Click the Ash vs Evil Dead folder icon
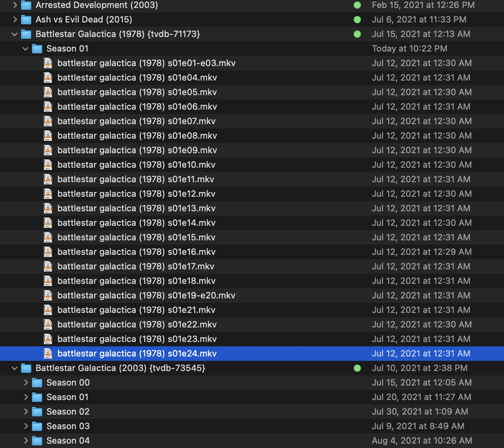The image size is (504, 448). click(26, 19)
